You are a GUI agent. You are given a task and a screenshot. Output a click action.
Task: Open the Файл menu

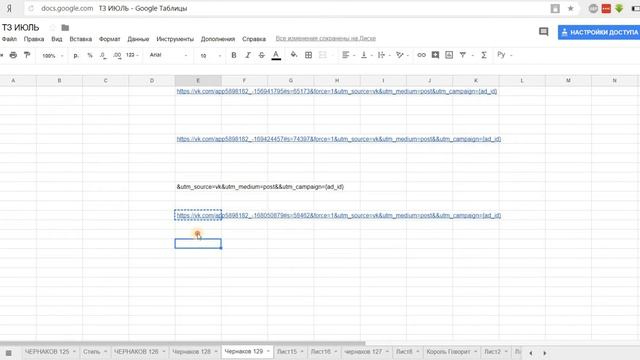[x=9, y=39]
